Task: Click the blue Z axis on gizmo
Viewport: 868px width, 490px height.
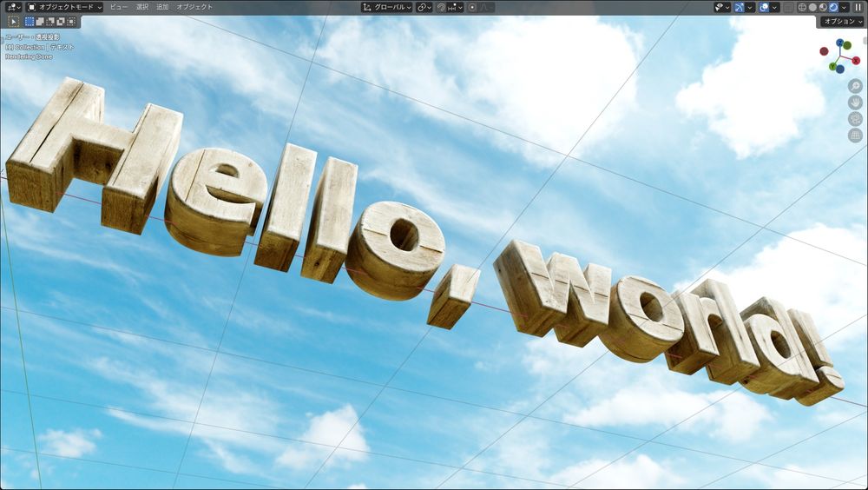Action: coord(840,43)
